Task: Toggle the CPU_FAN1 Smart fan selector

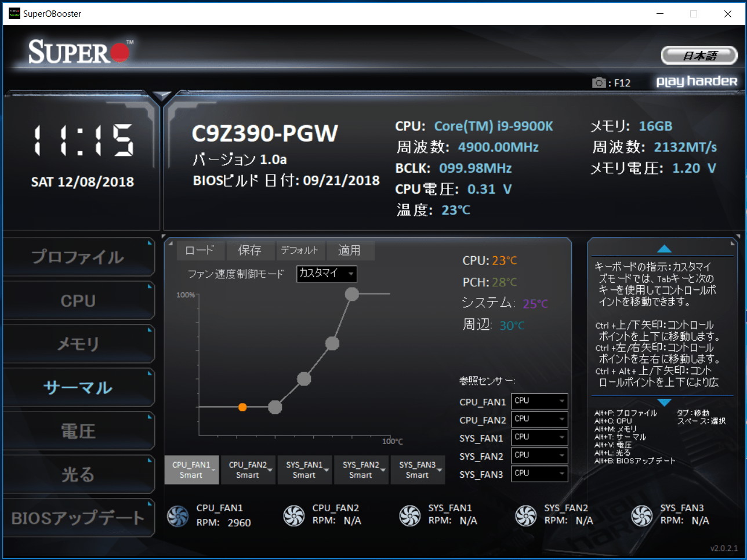Action: [191, 470]
